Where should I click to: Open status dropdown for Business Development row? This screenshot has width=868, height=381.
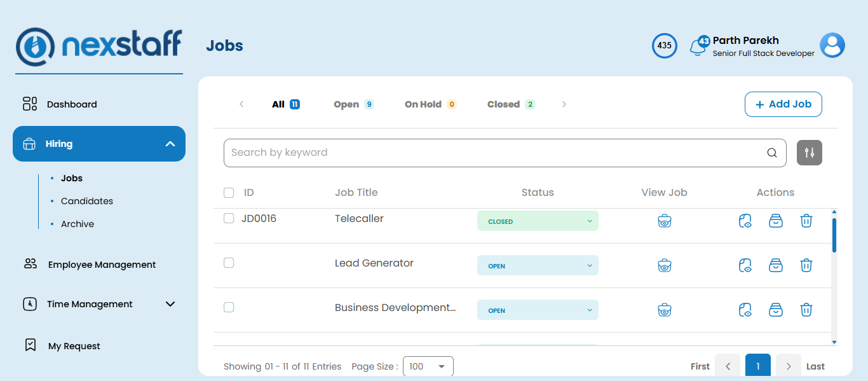point(538,310)
